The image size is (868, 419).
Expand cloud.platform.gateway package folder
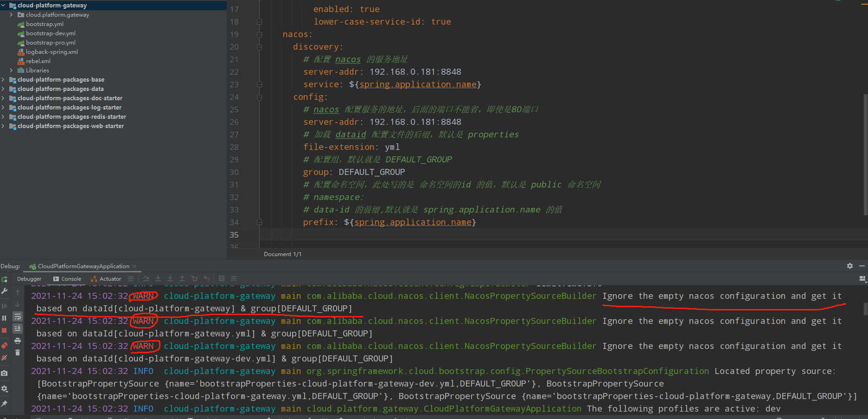pyautogui.click(x=11, y=15)
